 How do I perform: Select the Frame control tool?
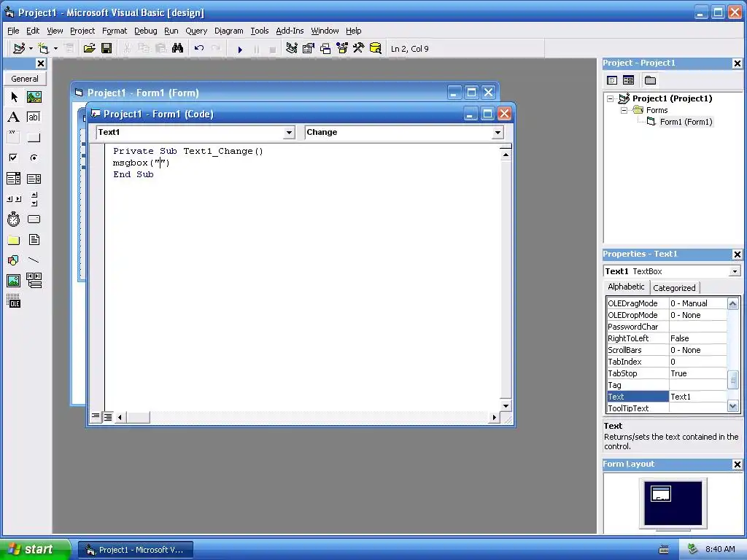[x=14, y=138]
